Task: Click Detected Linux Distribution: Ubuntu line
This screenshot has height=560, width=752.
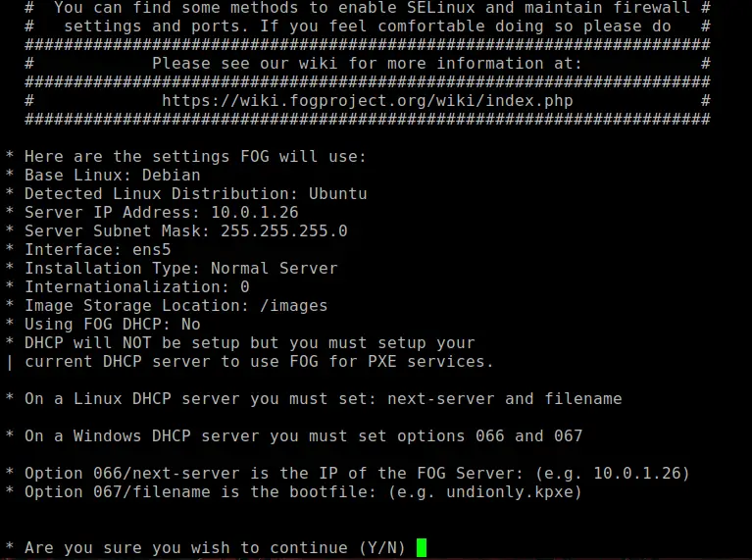Action: [196, 194]
